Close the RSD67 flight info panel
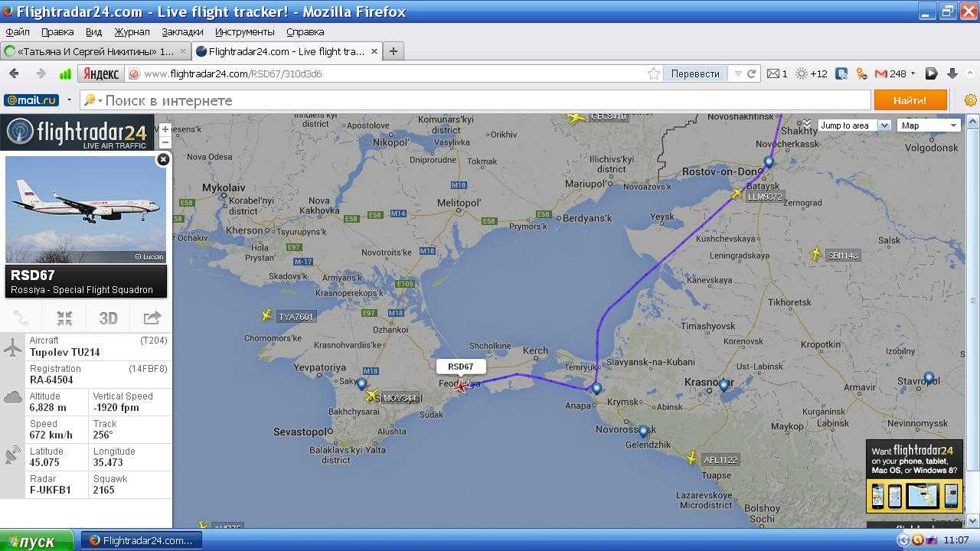Image resolution: width=980 pixels, height=551 pixels. click(x=162, y=159)
